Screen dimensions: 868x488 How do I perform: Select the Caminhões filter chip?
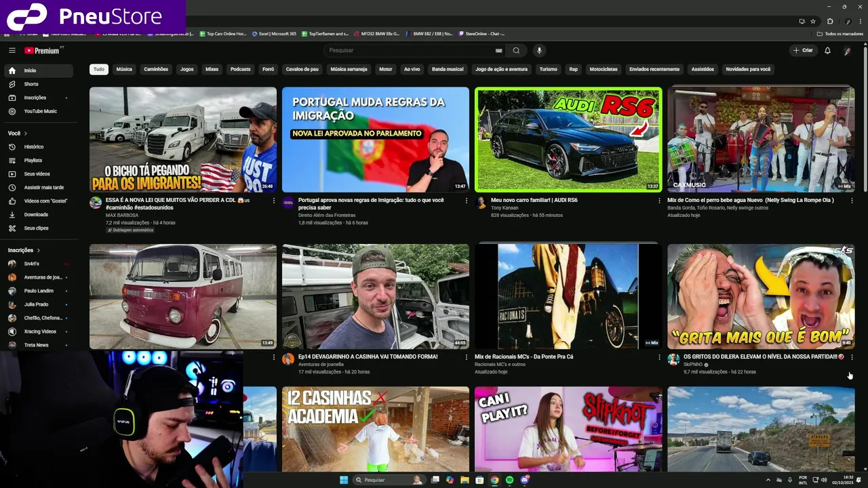point(156,69)
